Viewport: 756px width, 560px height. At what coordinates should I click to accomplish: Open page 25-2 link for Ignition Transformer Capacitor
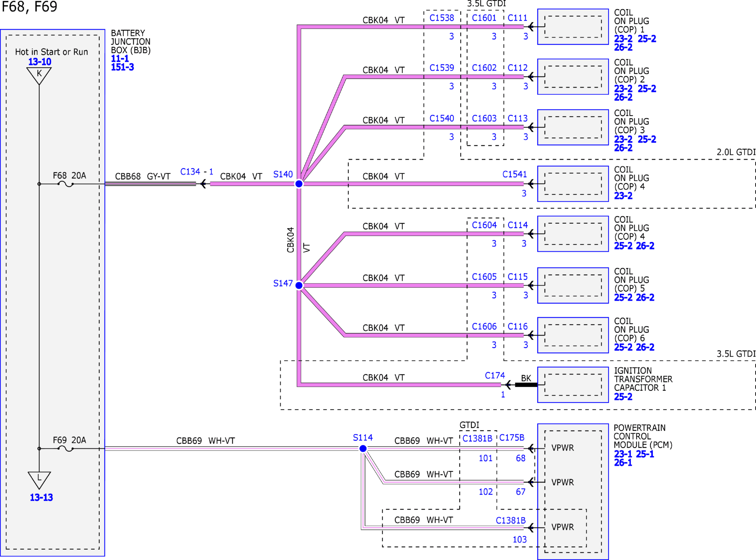tap(623, 397)
